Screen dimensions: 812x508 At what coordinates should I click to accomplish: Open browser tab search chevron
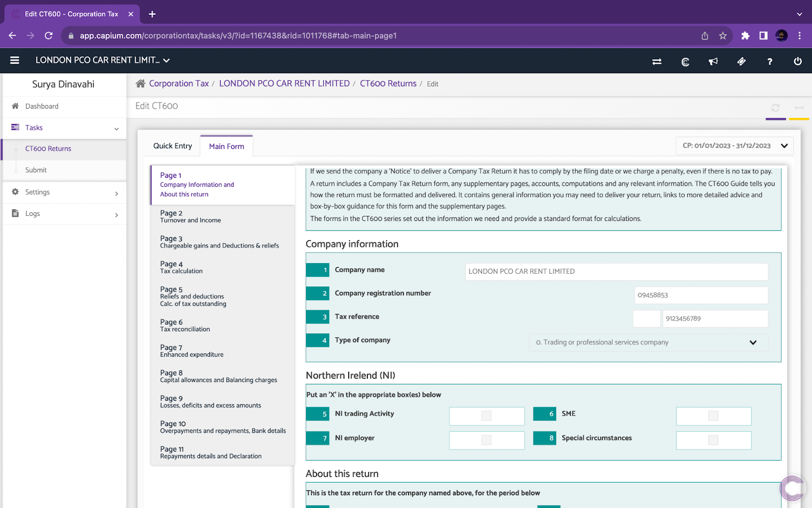(x=799, y=14)
